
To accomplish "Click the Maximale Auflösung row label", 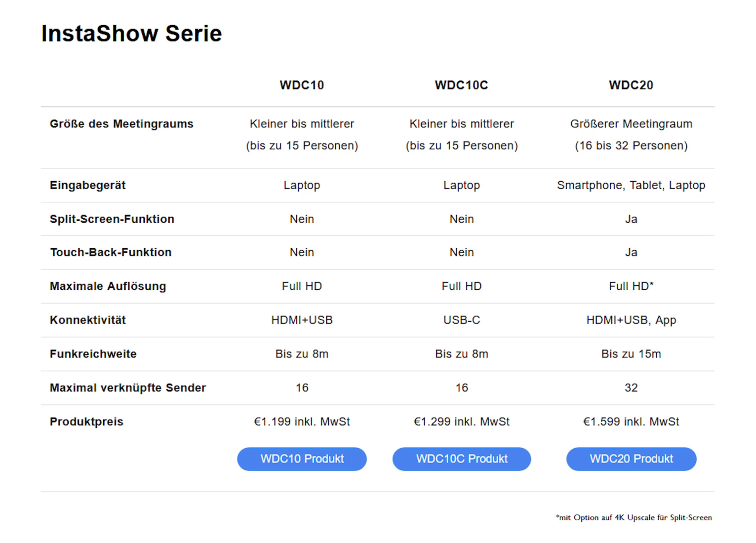I will point(108,286).
